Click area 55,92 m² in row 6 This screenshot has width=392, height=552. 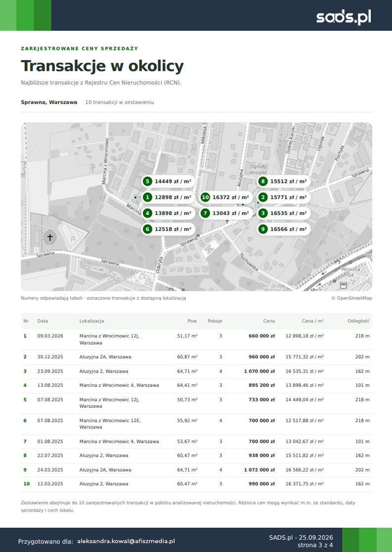point(187,421)
